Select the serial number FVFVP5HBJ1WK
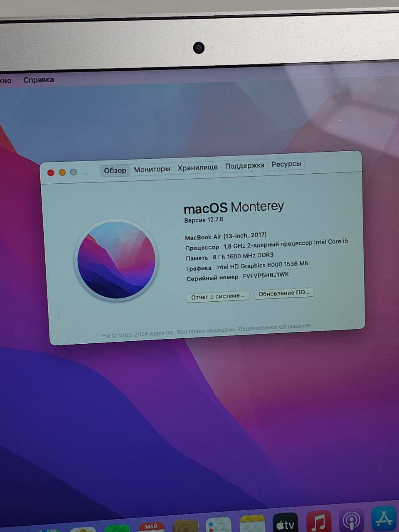This screenshot has width=399, height=532. pos(266,276)
